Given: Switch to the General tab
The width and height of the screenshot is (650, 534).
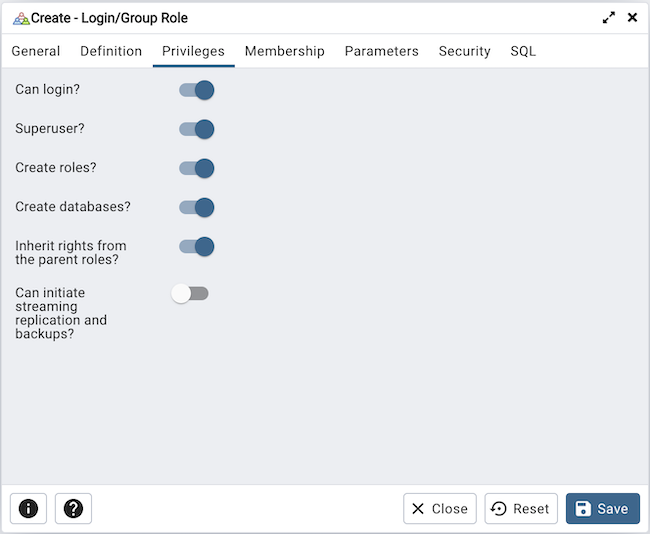Looking at the screenshot, I should pos(36,51).
